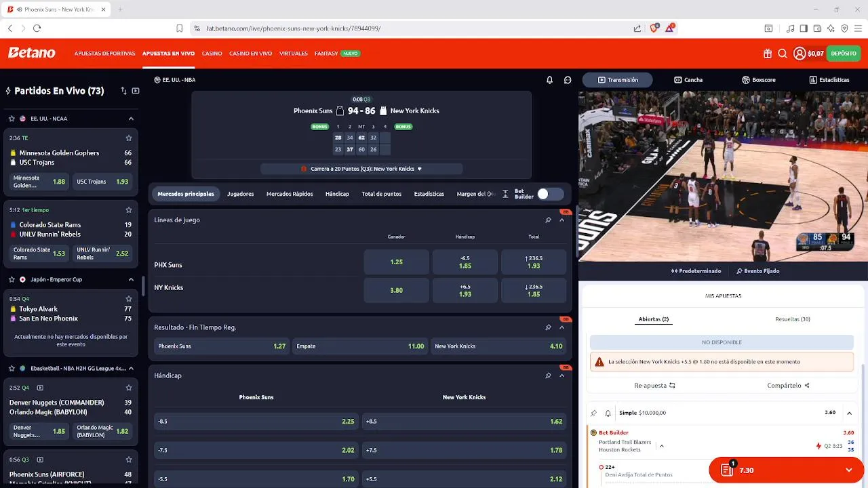The image size is (868, 488).
Task: Click the browser address bar URL
Action: click(294, 28)
